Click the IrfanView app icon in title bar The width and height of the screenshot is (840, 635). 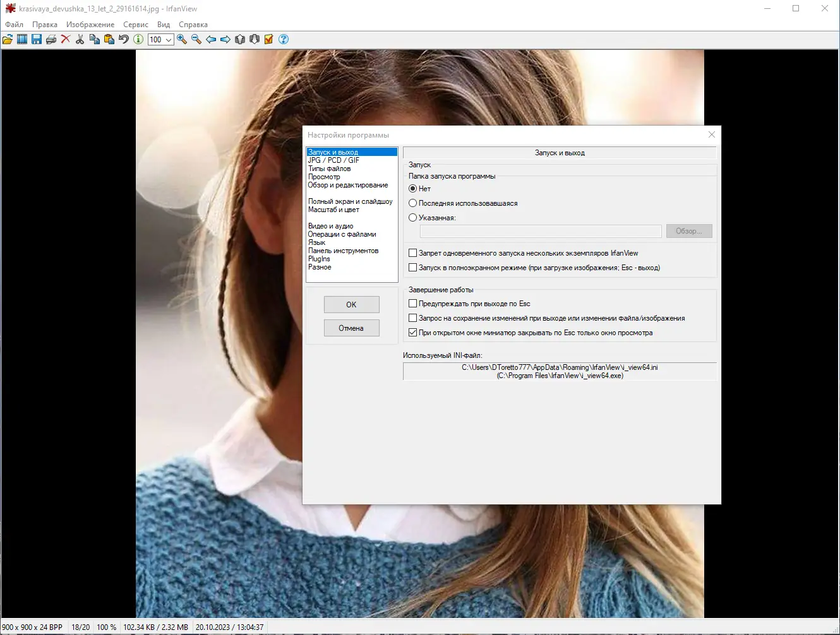(10, 8)
